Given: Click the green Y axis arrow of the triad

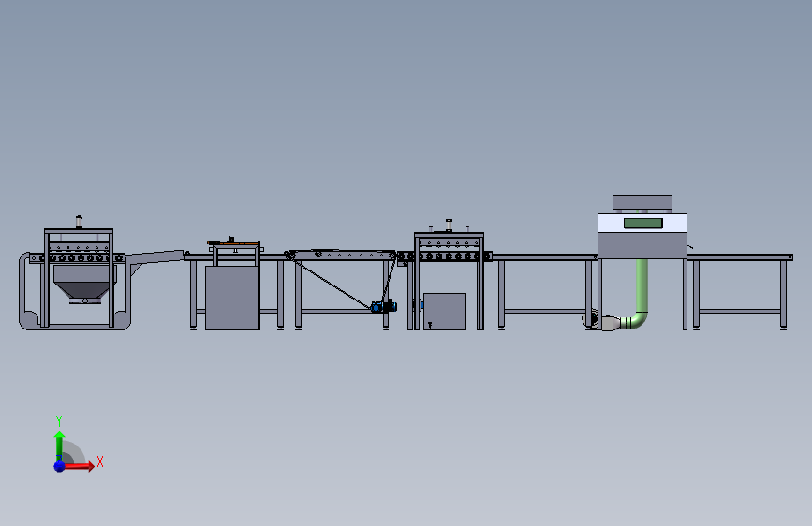Looking at the screenshot, I should pyautogui.click(x=59, y=446).
